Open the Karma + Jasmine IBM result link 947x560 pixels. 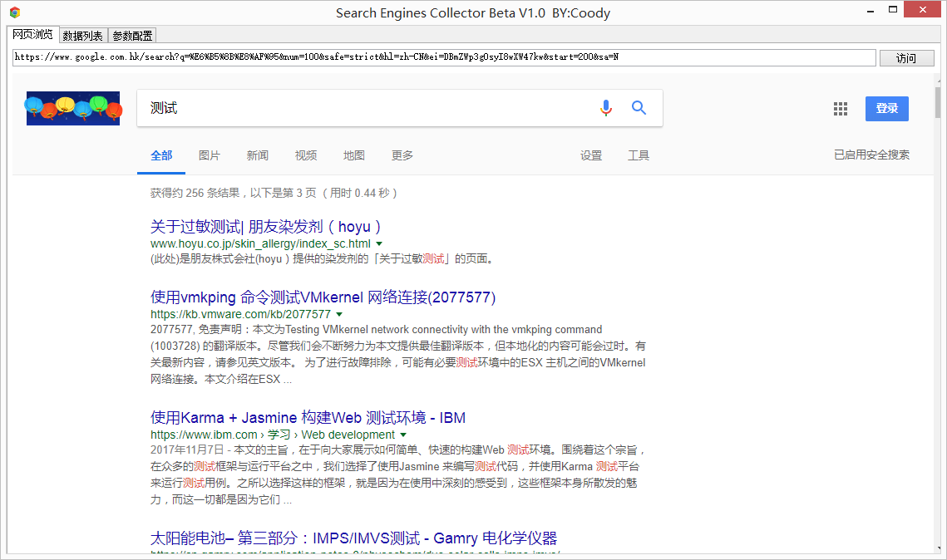pos(308,418)
